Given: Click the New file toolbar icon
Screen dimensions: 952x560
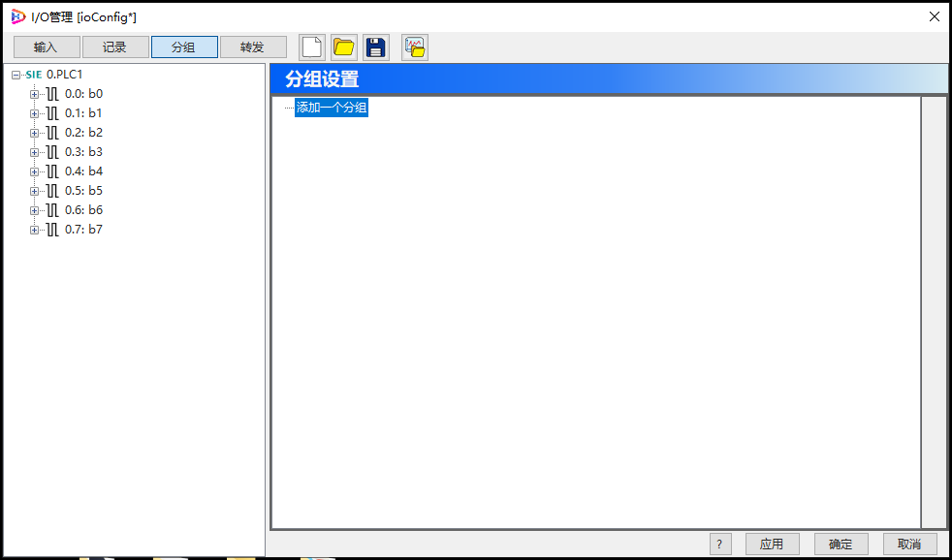Looking at the screenshot, I should [x=312, y=47].
